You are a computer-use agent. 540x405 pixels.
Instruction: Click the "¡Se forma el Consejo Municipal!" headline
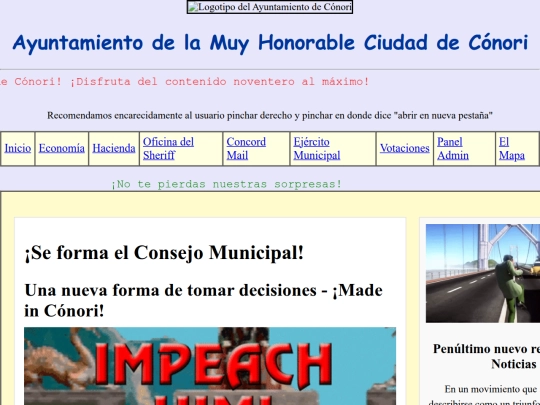click(164, 252)
